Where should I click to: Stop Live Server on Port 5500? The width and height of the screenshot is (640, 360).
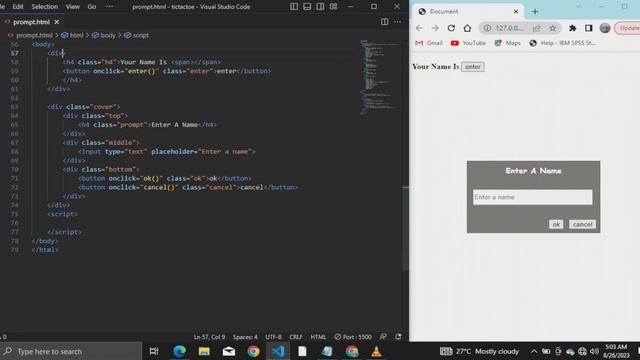353,337
